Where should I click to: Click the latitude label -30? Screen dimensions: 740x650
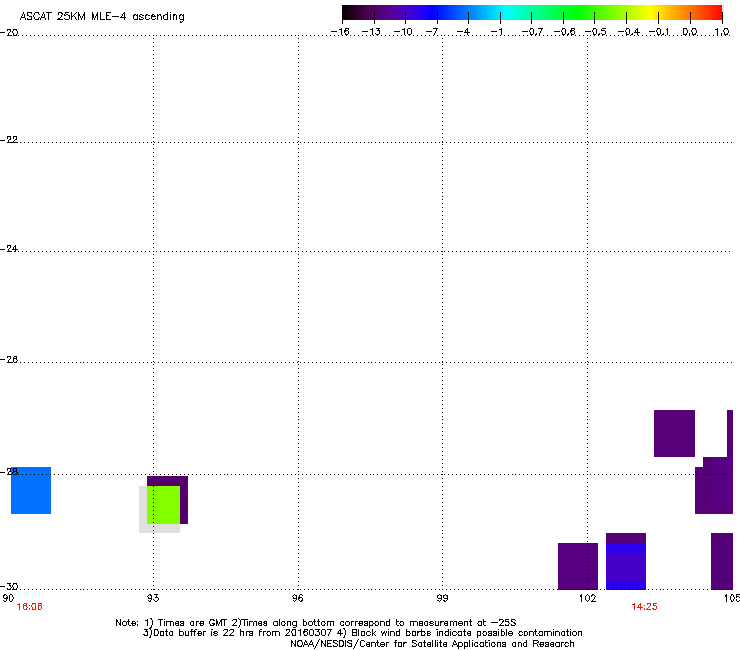pos(9,587)
